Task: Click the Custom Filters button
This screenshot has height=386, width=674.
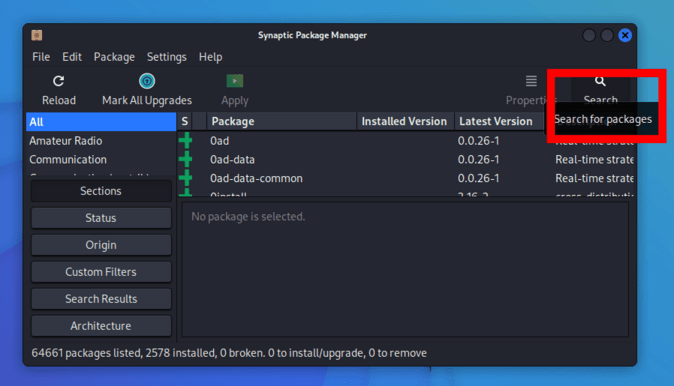Action: pos(101,272)
